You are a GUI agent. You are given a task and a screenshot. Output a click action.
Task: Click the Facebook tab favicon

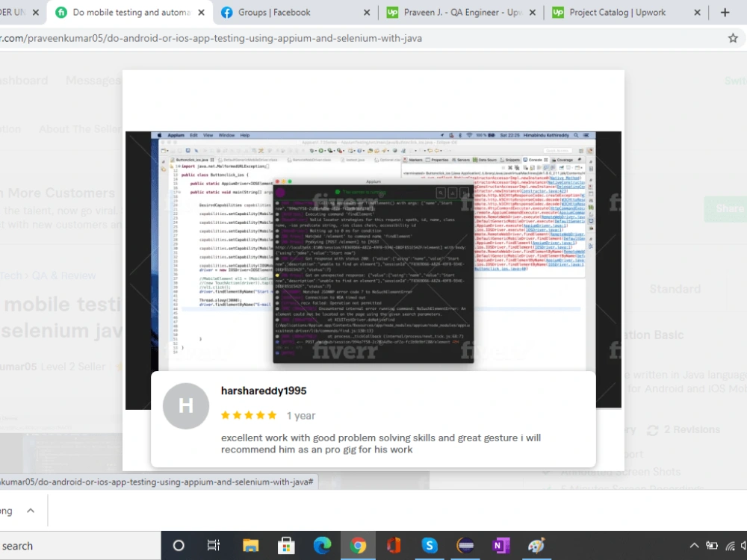click(x=227, y=13)
